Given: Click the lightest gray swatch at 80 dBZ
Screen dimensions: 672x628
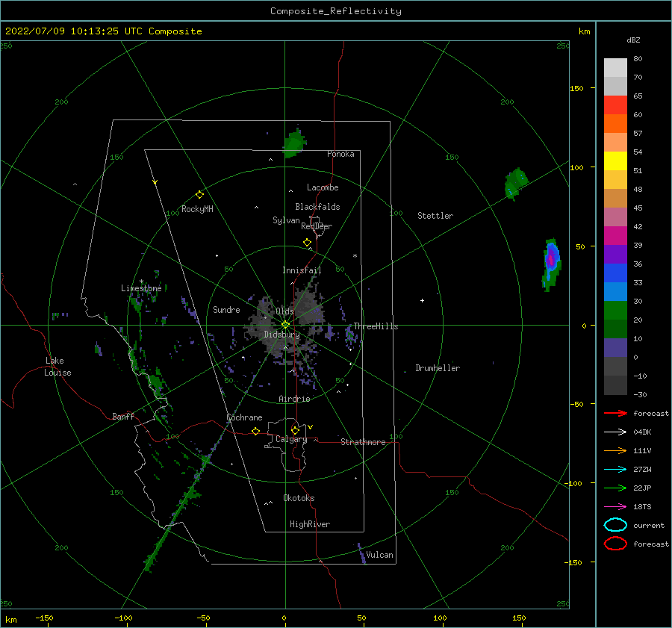Looking at the screenshot, I should point(615,68).
